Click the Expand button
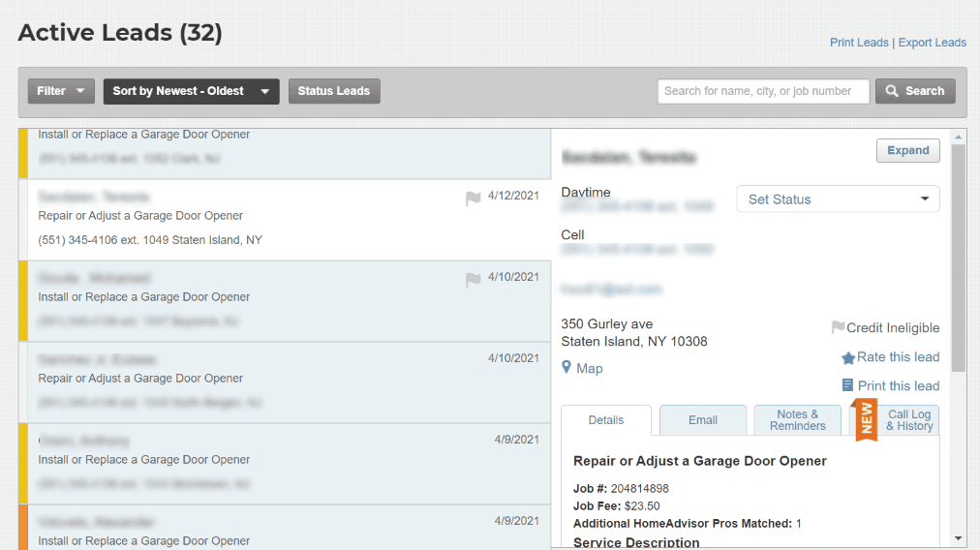The image size is (980, 550). point(907,151)
